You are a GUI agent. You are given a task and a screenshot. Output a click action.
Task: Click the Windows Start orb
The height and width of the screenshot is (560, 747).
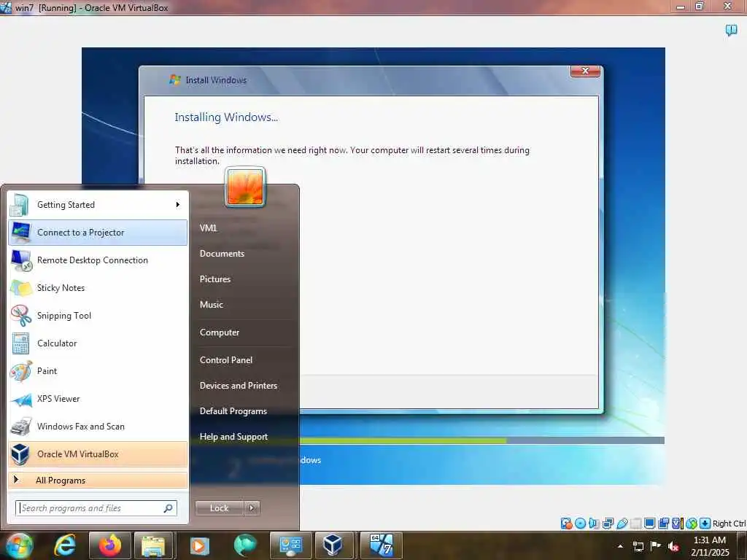pyautogui.click(x=19, y=545)
